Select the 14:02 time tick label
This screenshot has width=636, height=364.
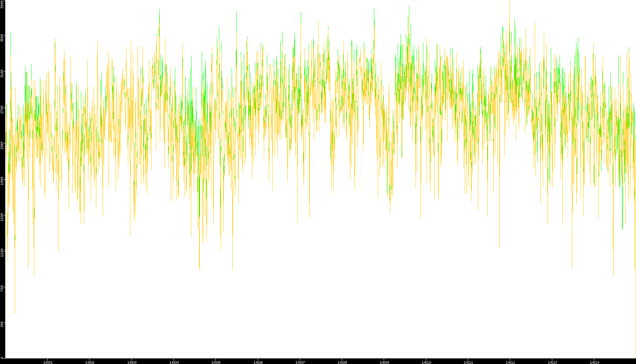pos(90,362)
